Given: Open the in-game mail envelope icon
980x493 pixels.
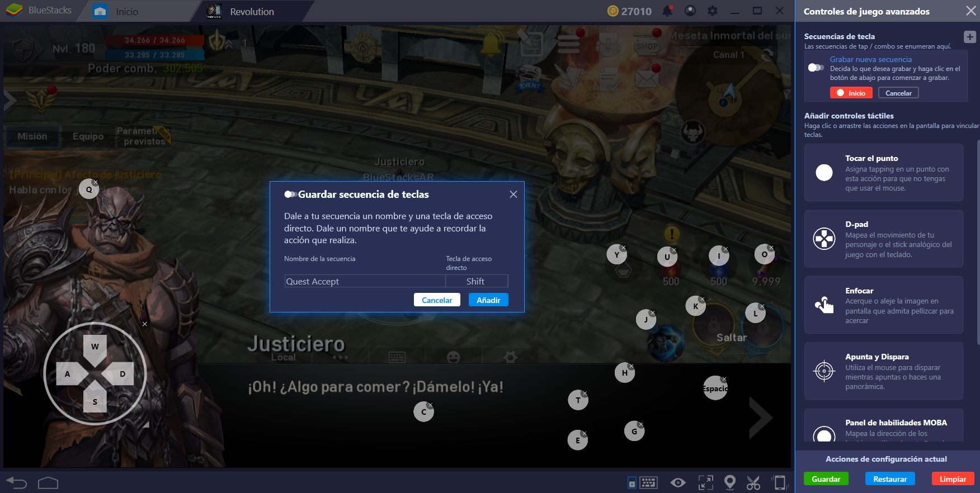Looking at the screenshot, I should 647,78.
